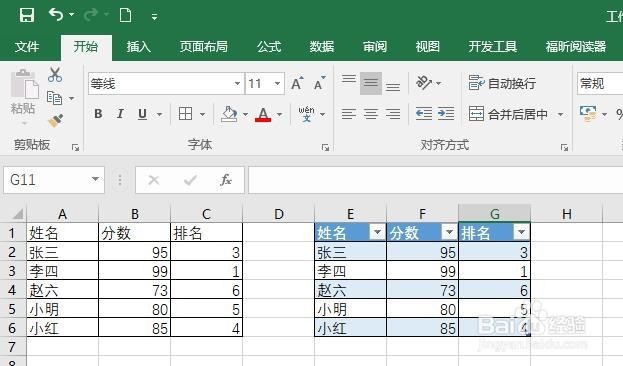
Task: Cut selection with the scissors icon
Action: pyautogui.click(x=54, y=74)
